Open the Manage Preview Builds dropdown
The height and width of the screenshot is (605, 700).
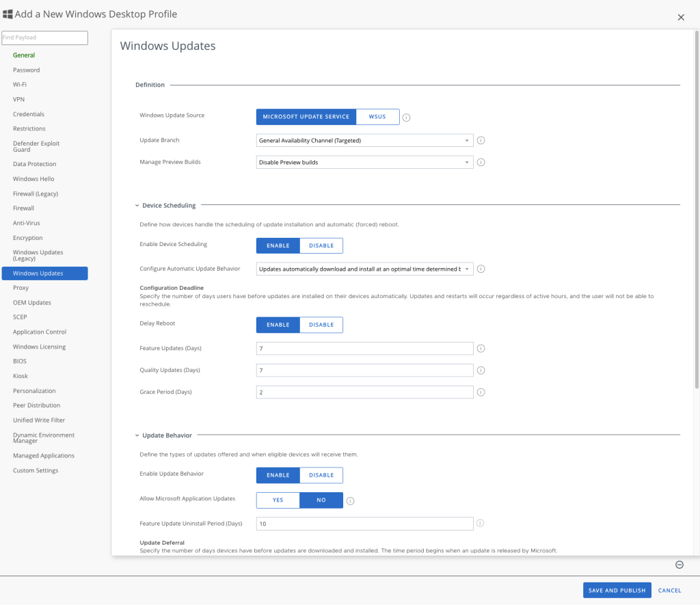[x=365, y=163]
